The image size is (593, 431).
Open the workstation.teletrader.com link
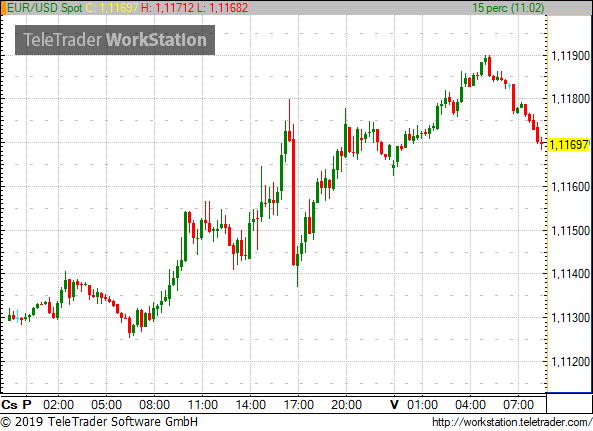pos(512,422)
